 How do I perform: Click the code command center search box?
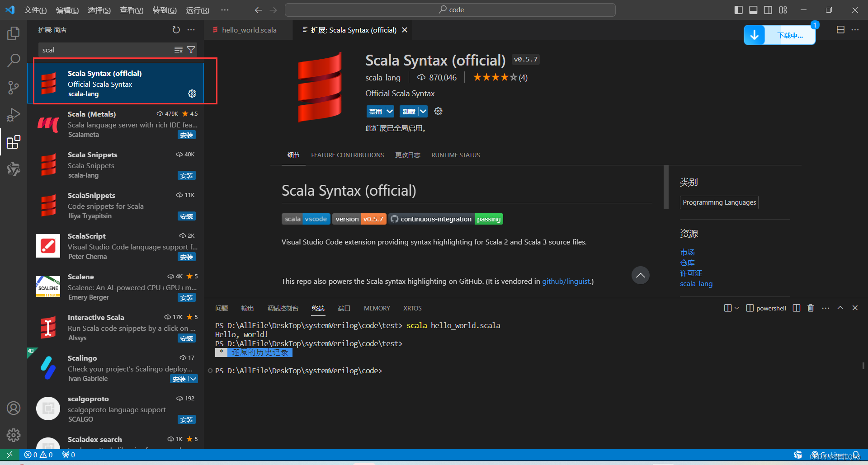(x=450, y=10)
